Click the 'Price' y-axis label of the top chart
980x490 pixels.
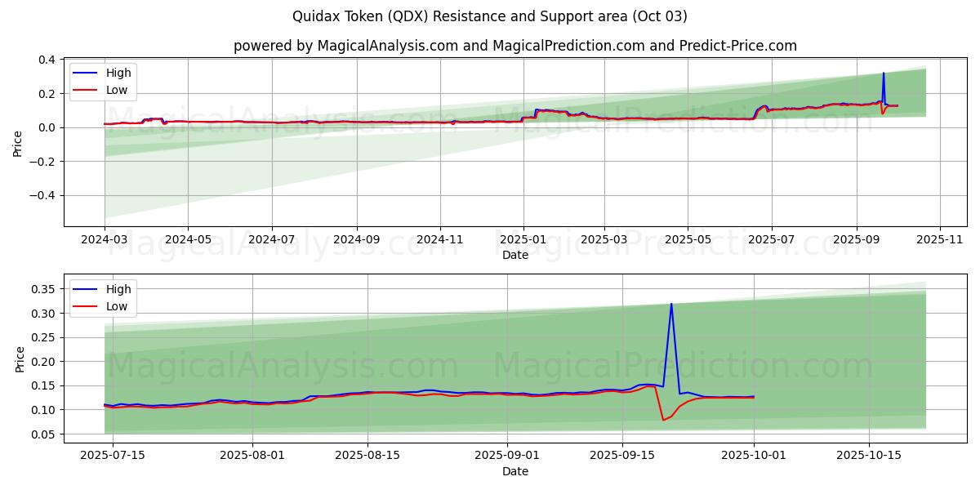(18, 143)
